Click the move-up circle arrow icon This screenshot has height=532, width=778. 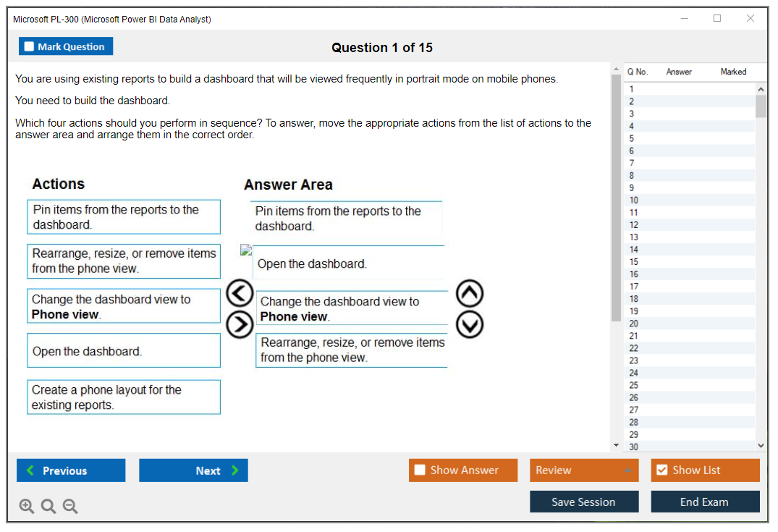tap(470, 294)
